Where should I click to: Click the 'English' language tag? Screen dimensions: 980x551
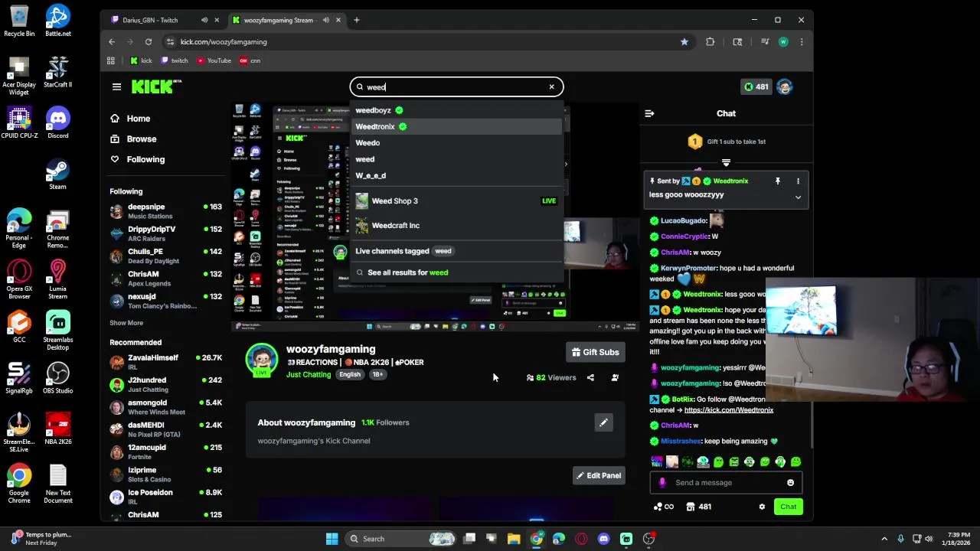coord(350,374)
